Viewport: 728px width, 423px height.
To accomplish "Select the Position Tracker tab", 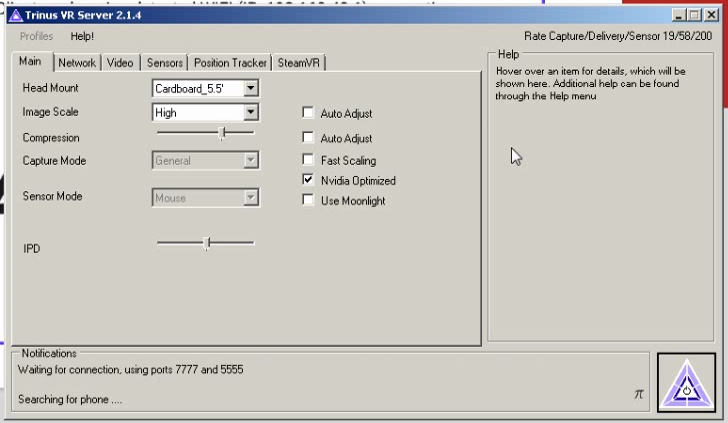I will click(230, 63).
